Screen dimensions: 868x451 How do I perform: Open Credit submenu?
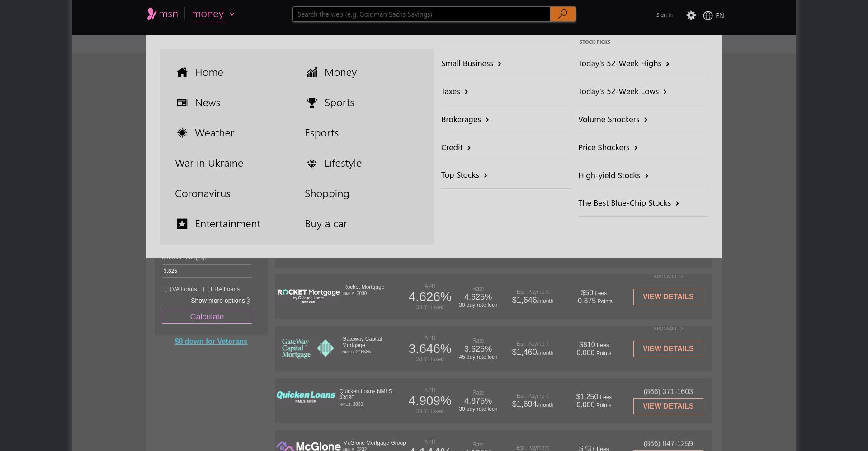tap(456, 147)
